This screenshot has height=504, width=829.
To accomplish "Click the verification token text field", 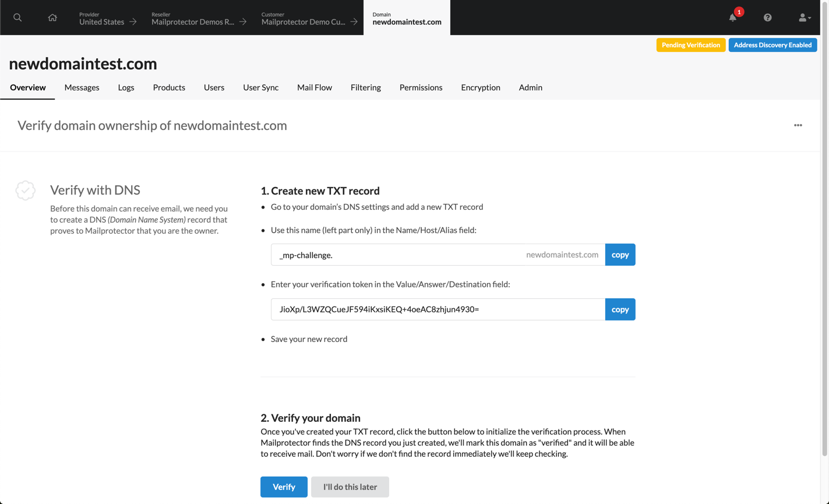I will tap(437, 309).
